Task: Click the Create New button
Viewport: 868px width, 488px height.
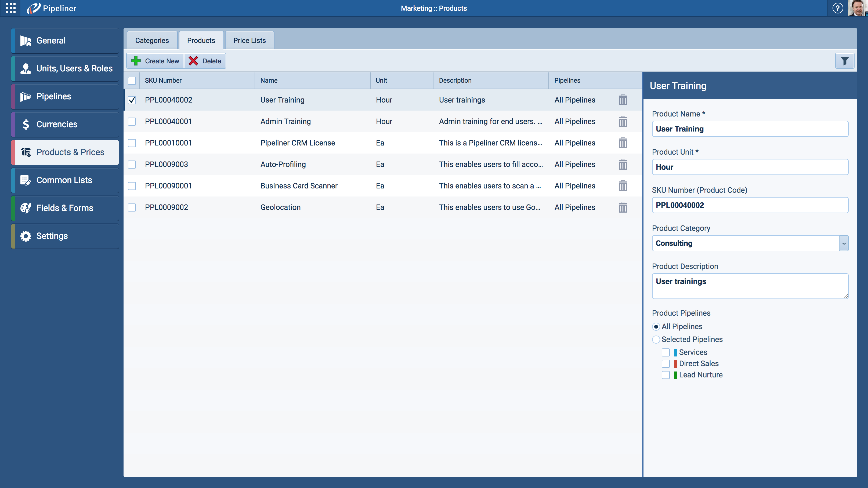Action: (x=155, y=61)
